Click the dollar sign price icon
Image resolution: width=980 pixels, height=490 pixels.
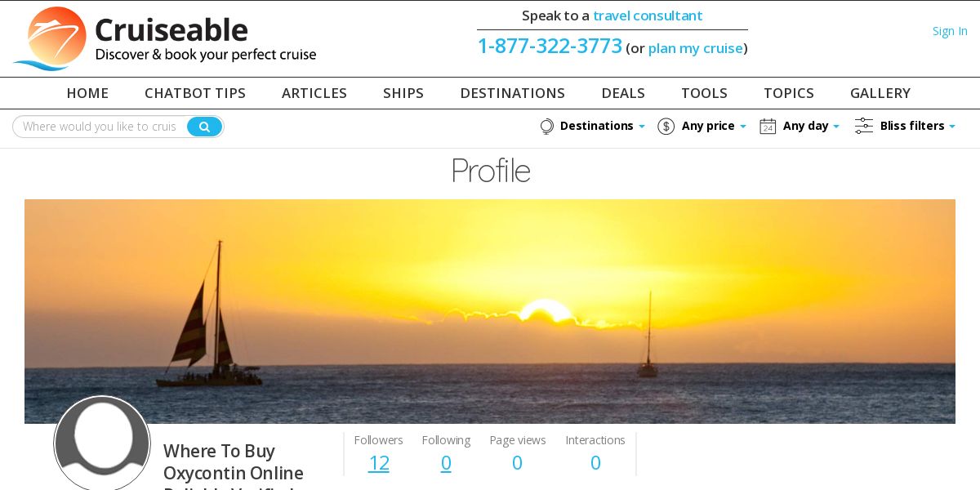(x=666, y=127)
